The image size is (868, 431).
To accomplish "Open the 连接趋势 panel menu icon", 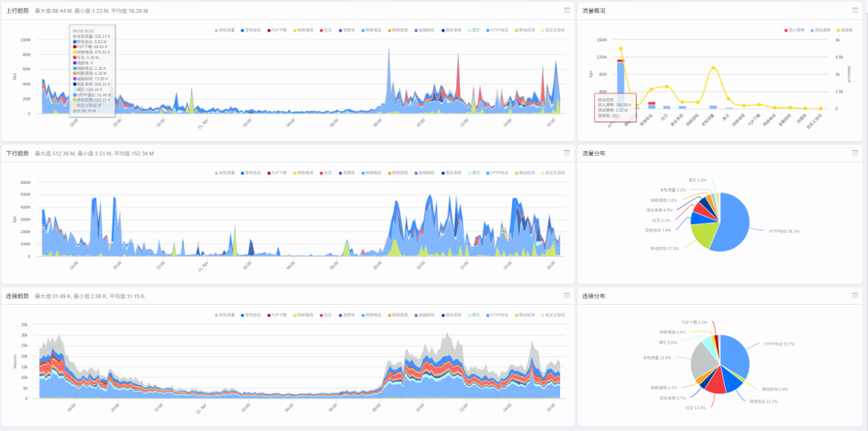I will coord(567,295).
